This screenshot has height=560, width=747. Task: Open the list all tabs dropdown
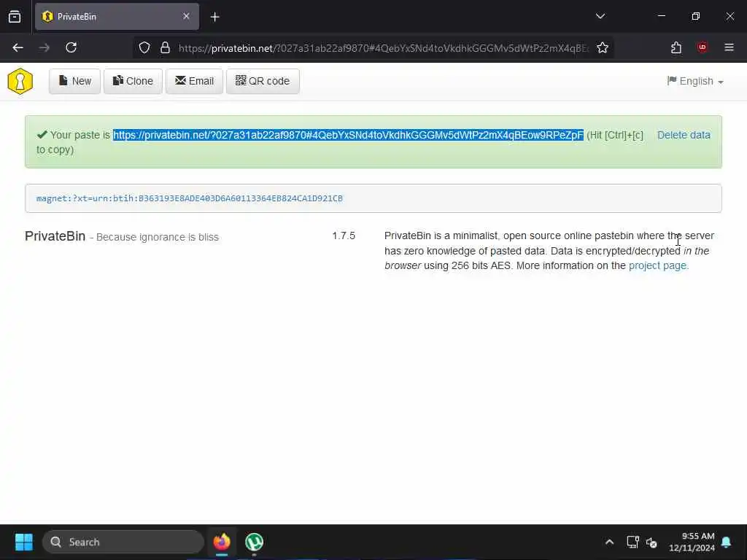click(x=600, y=16)
